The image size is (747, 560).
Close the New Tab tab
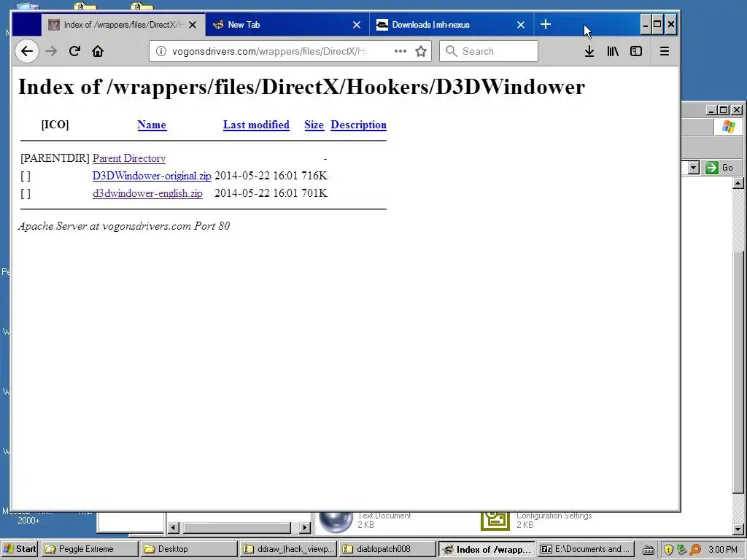[x=356, y=25]
